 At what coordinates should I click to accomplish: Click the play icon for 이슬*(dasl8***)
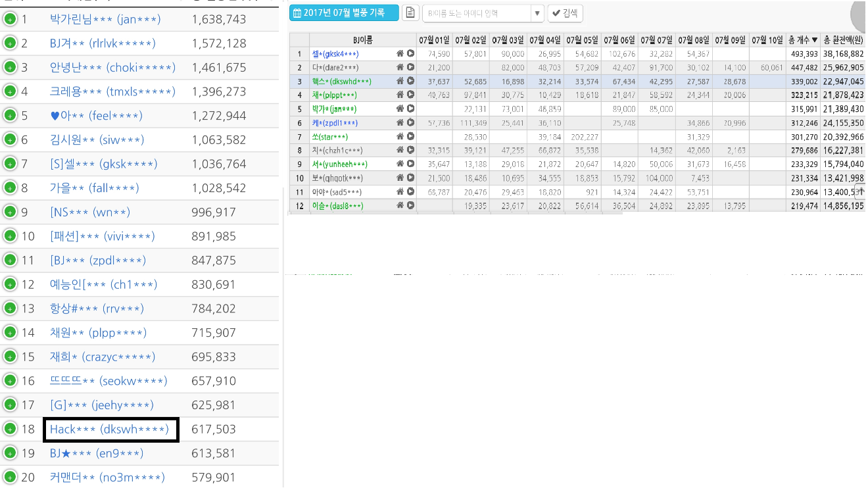point(410,205)
